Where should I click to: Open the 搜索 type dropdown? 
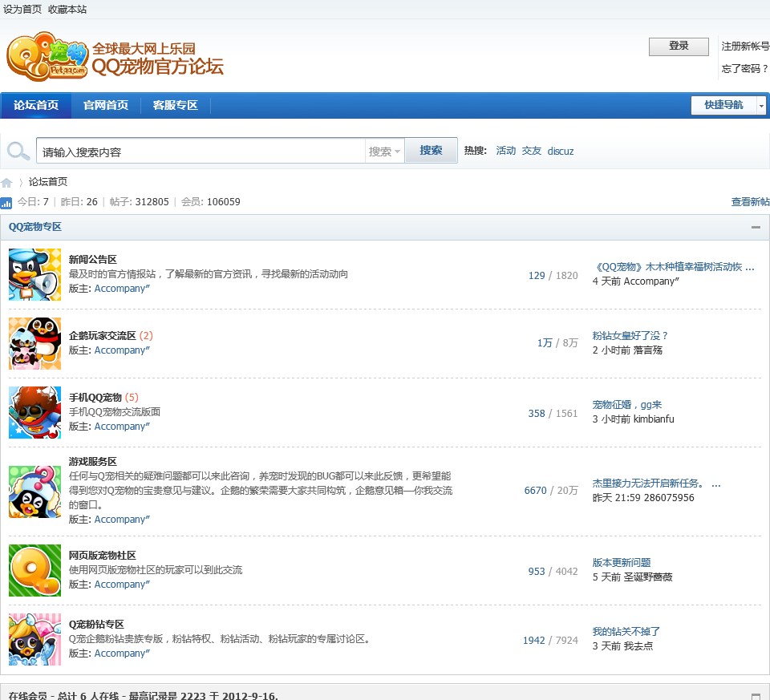384,152
